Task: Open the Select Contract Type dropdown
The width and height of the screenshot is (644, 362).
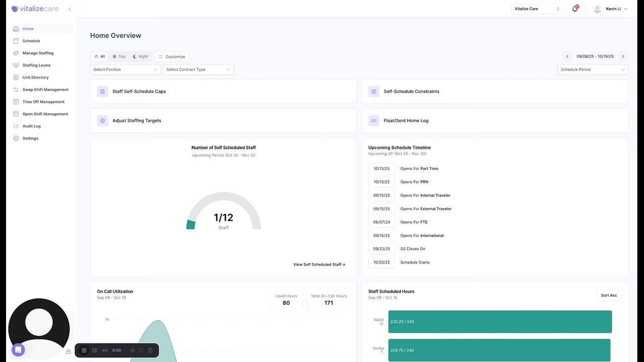Action: click(199, 69)
